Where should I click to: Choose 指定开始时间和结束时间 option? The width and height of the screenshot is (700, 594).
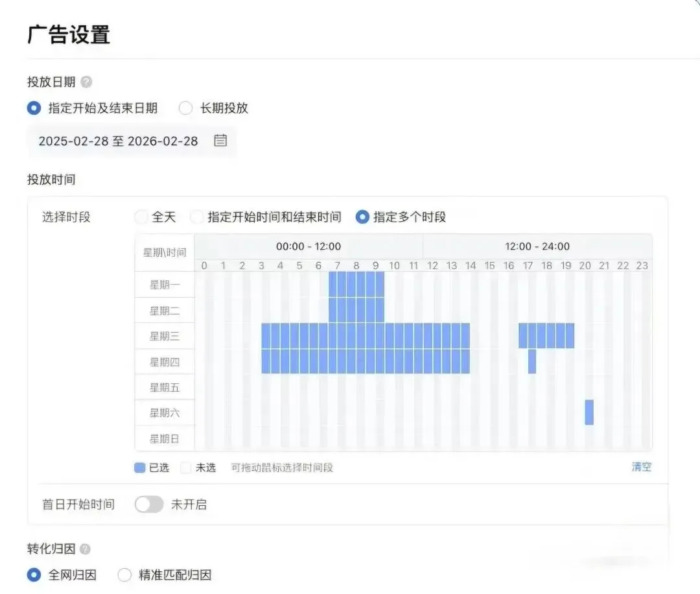tap(196, 217)
